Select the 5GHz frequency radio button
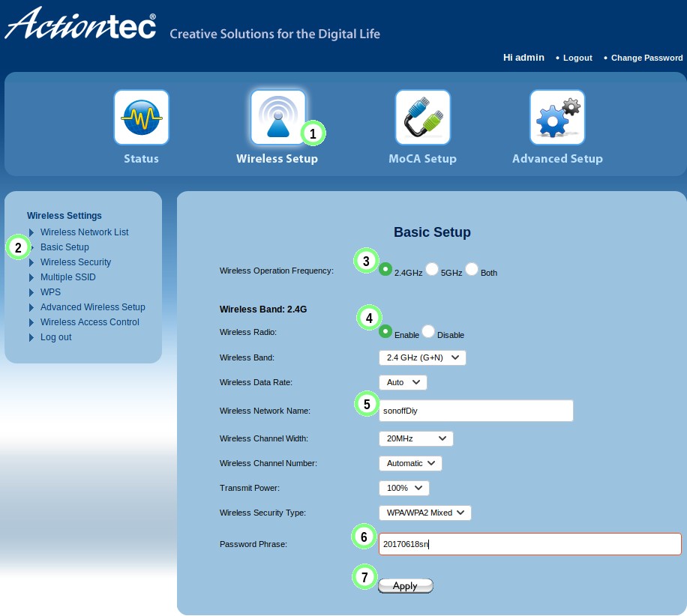Viewport: 687px width, 616px height. coord(432,269)
